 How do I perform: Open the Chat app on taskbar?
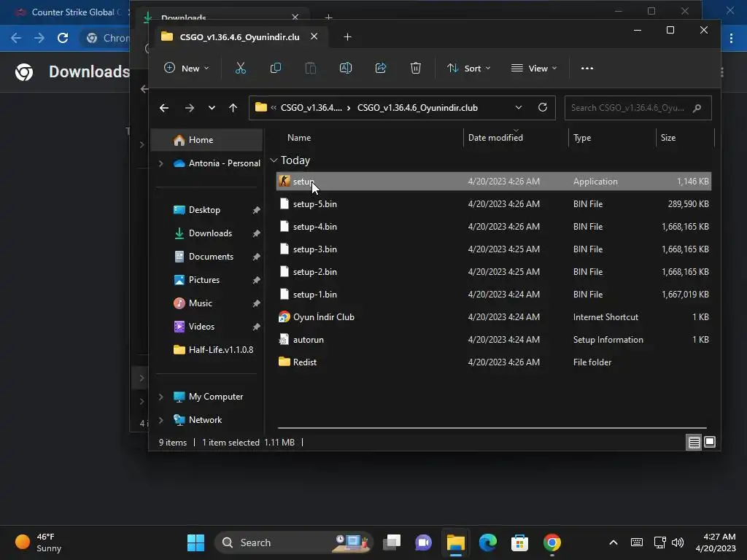(423, 542)
